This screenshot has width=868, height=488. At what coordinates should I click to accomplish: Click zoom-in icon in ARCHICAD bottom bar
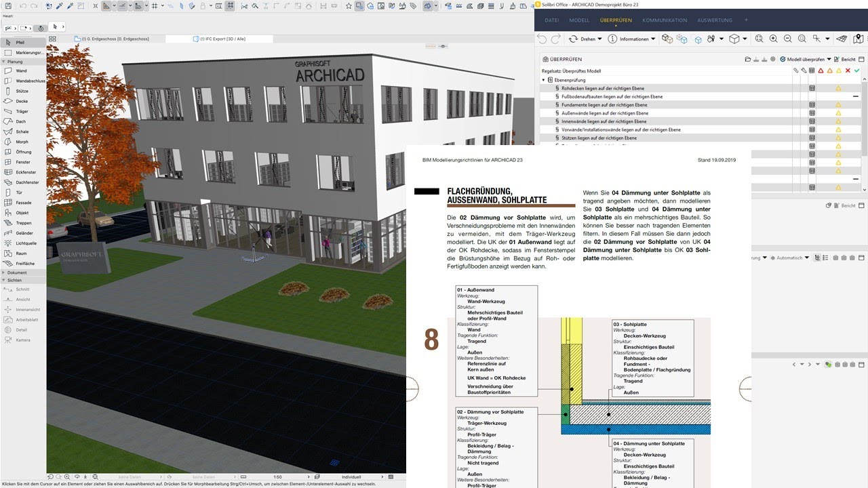click(67, 476)
